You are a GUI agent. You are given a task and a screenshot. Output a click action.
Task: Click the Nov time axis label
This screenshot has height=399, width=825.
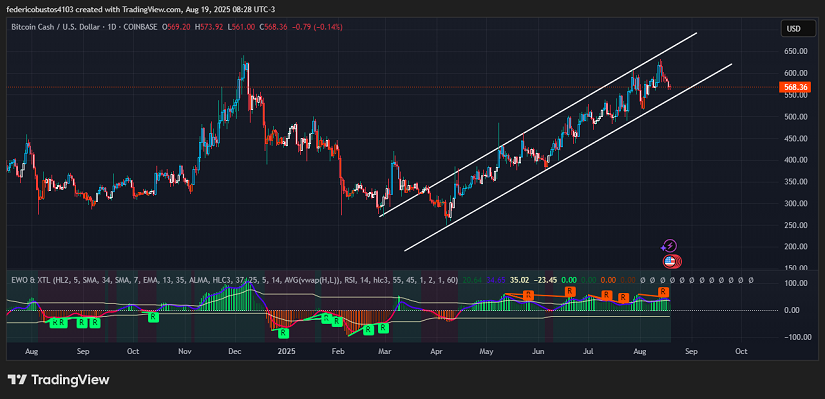pos(185,351)
